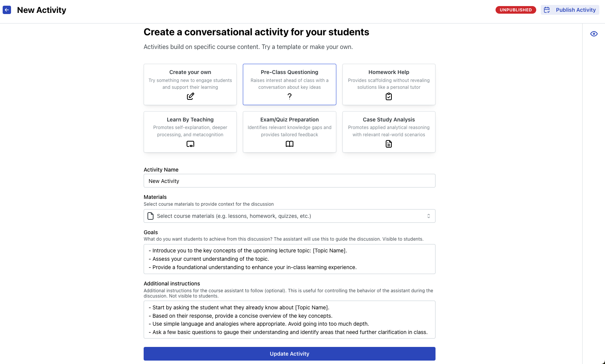This screenshot has width=605, height=364.
Task: Select the Homework Help template title
Action: pos(389,72)
